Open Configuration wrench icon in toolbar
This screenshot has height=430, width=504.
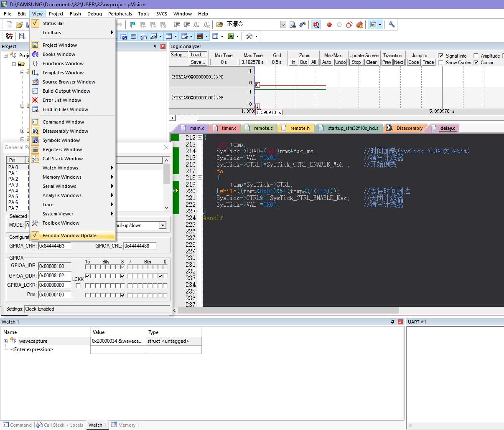click(x=392, y=25)
